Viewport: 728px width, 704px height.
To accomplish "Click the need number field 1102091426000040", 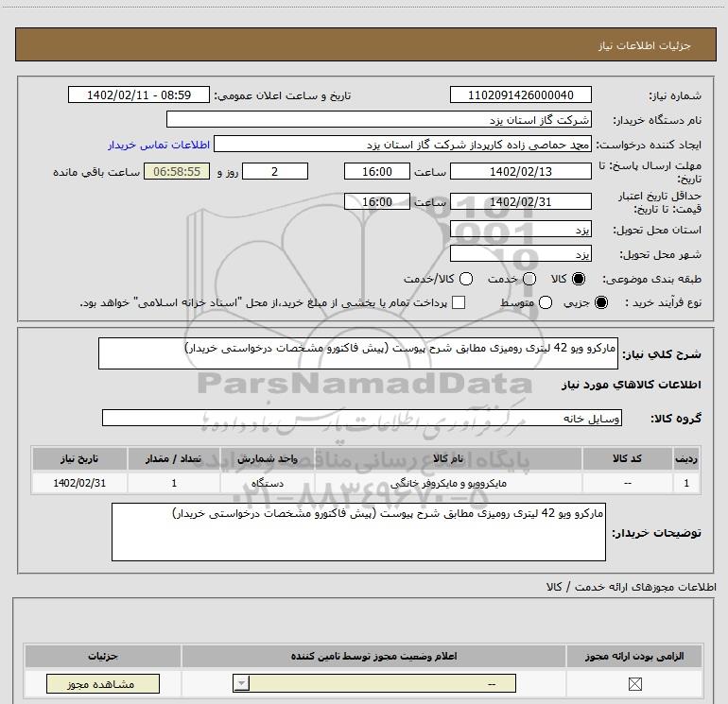I will [520, 94].
